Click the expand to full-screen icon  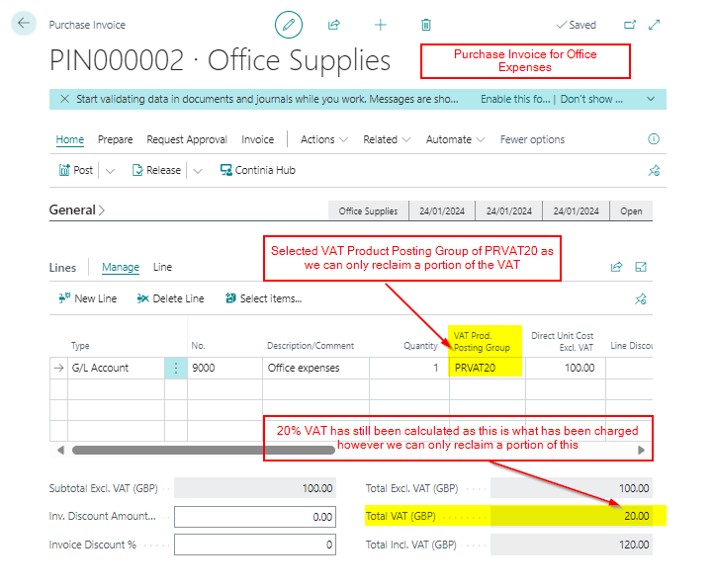coord(655,25)
